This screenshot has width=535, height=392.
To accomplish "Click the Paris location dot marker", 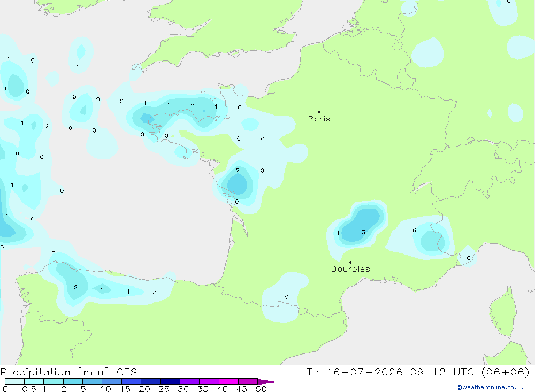I will (x=319, y=112).
